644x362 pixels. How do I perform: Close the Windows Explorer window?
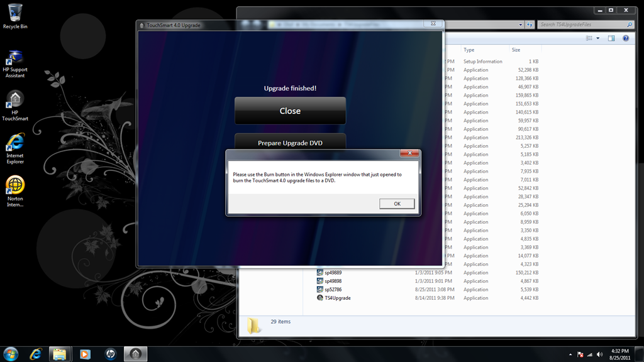click(x=626, y=10)
